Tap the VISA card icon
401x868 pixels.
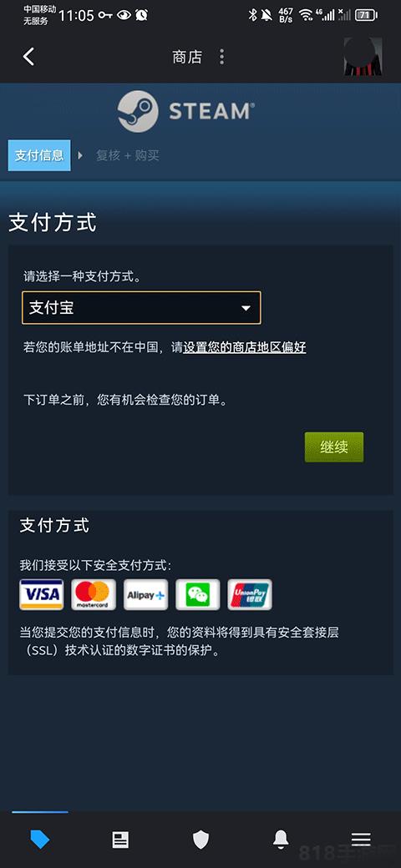click(x=42, y=594)
